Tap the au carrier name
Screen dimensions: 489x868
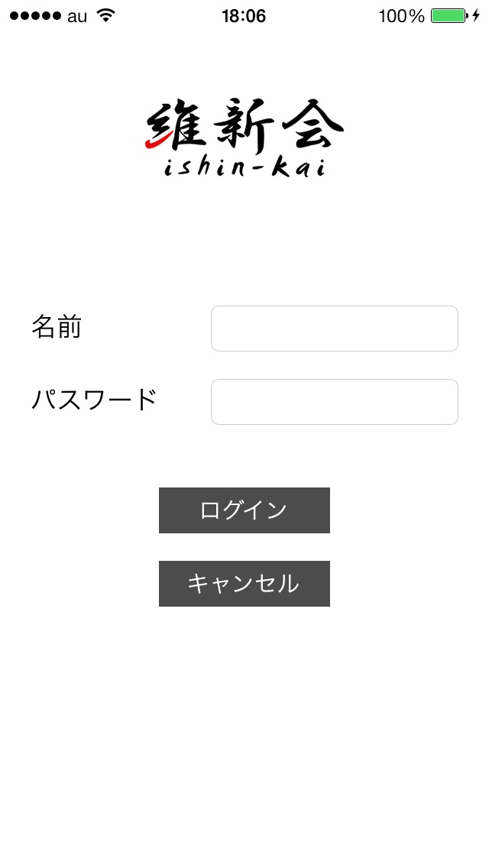77,17
